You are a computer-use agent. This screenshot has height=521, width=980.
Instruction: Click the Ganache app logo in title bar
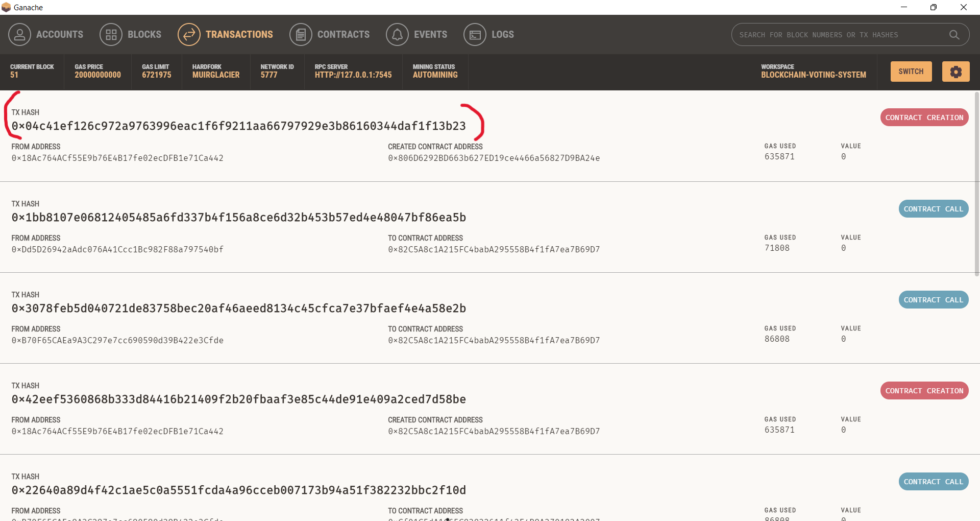click(6, 7)
